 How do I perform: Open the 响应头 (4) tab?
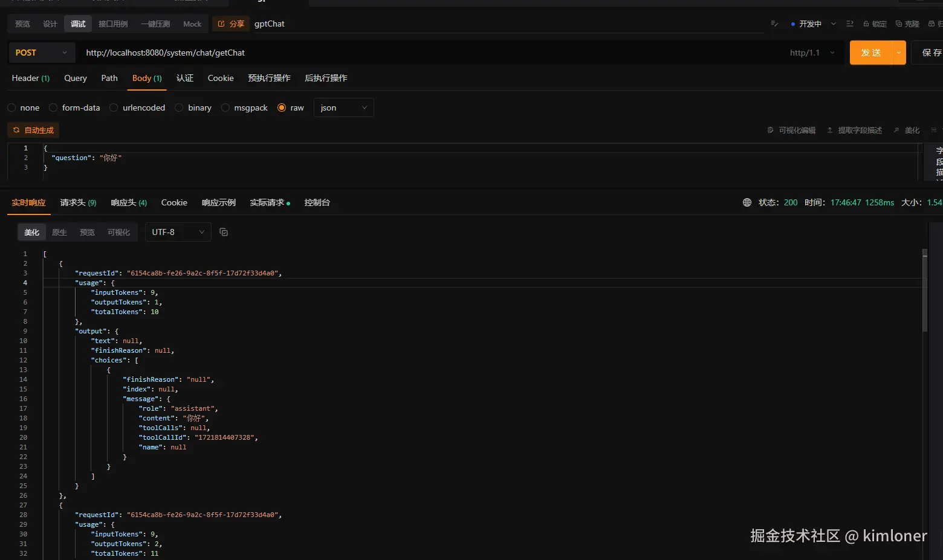[x=129, y=202]
